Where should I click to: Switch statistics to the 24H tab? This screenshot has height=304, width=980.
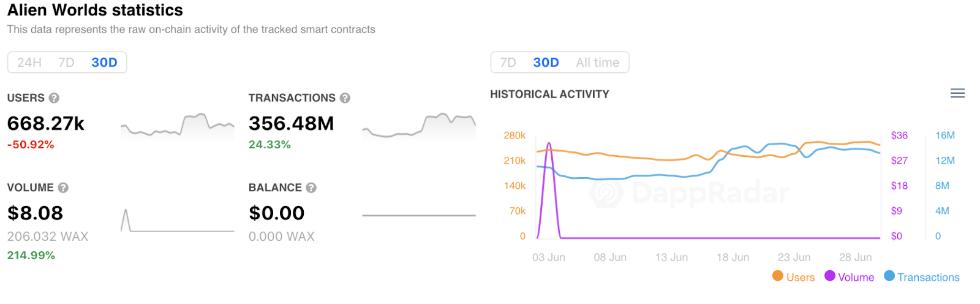pyautogui.click(x=29, y=63)
